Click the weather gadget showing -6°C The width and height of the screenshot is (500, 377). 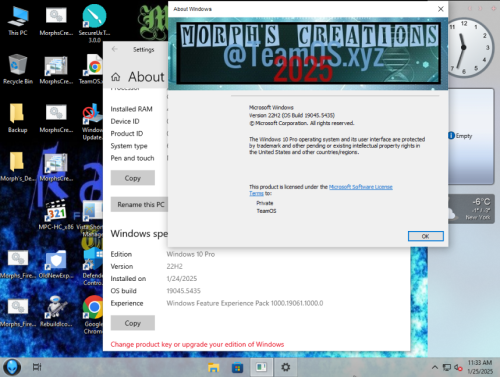pos(471,209)
